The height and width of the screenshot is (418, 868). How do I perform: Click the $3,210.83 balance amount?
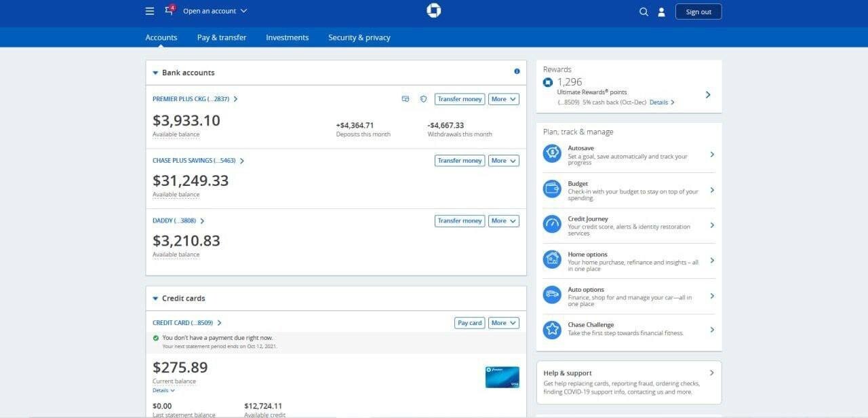pos(186,241)
